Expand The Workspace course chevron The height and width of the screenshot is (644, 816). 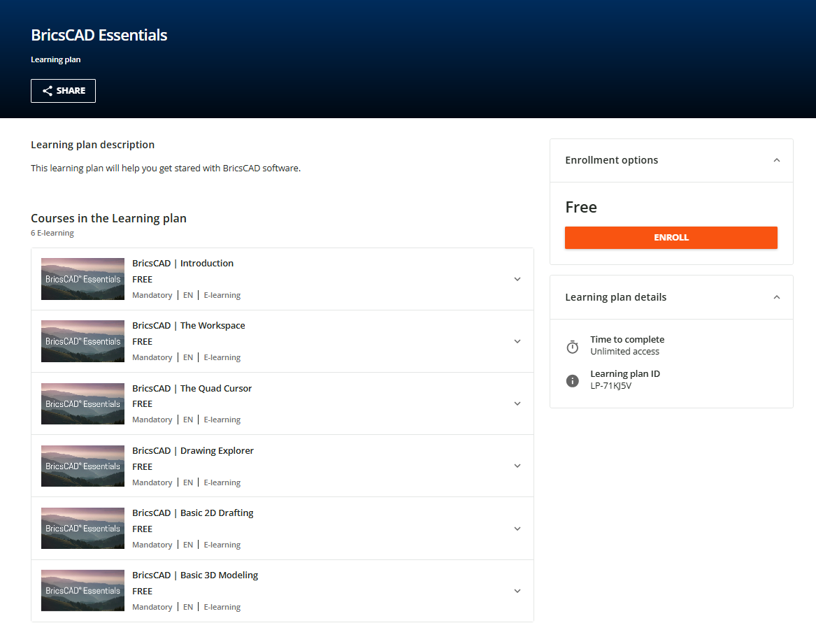point(517,341)
